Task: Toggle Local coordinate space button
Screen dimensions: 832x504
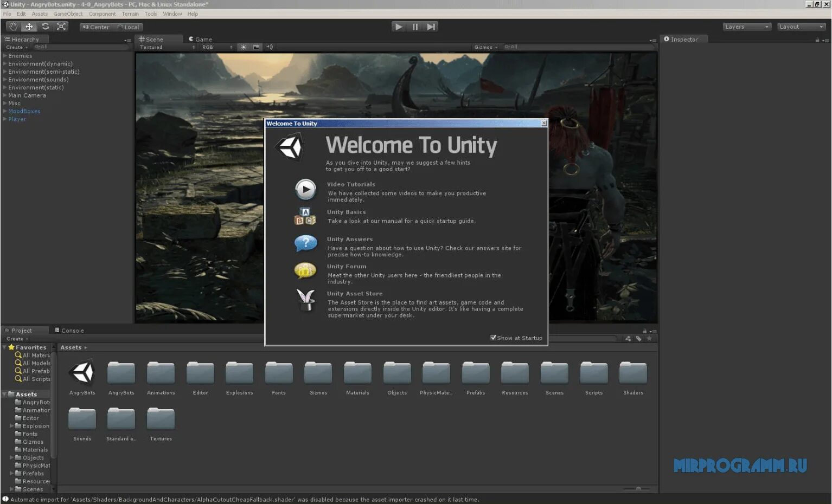Action: point(127,27)
